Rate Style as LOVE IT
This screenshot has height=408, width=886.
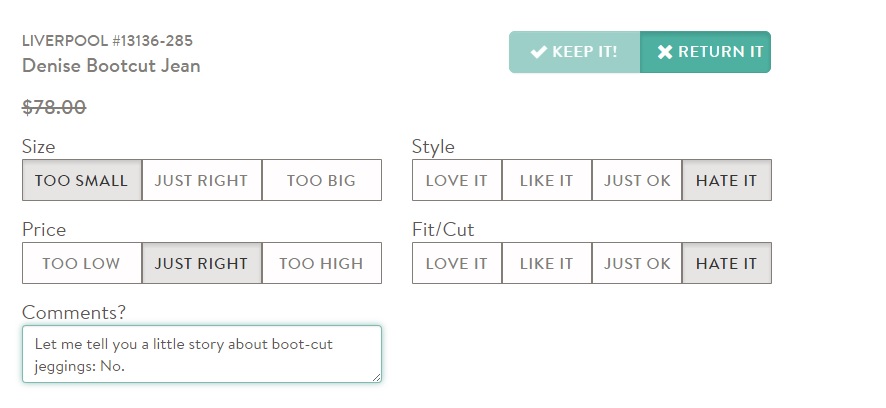(457, 181)
